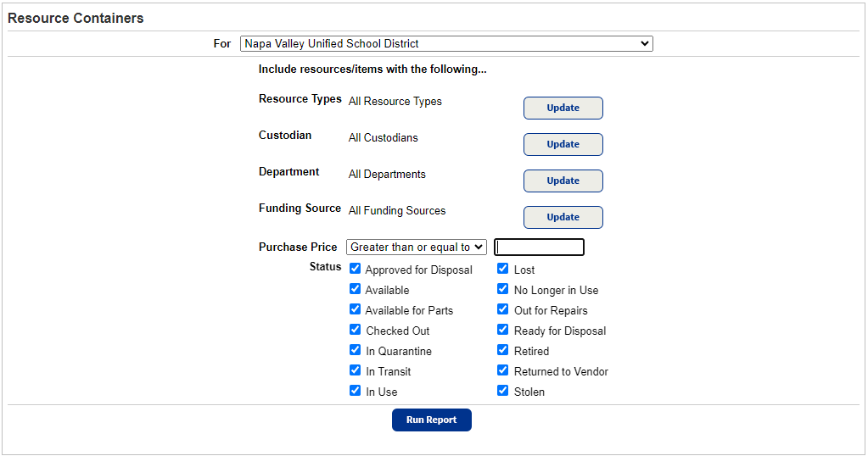868x456 pixels.
Task: Uncheck Available for Parts
Action: pyautogui.click(x=355, y=309)
